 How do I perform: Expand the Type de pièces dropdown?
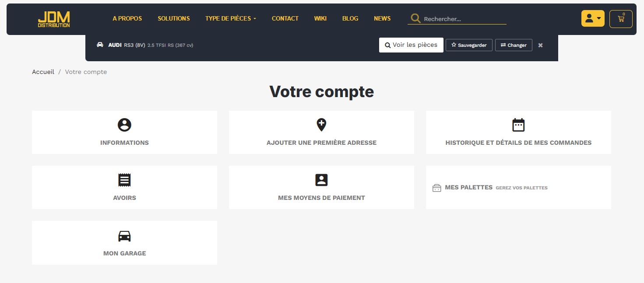pos(230,18)
